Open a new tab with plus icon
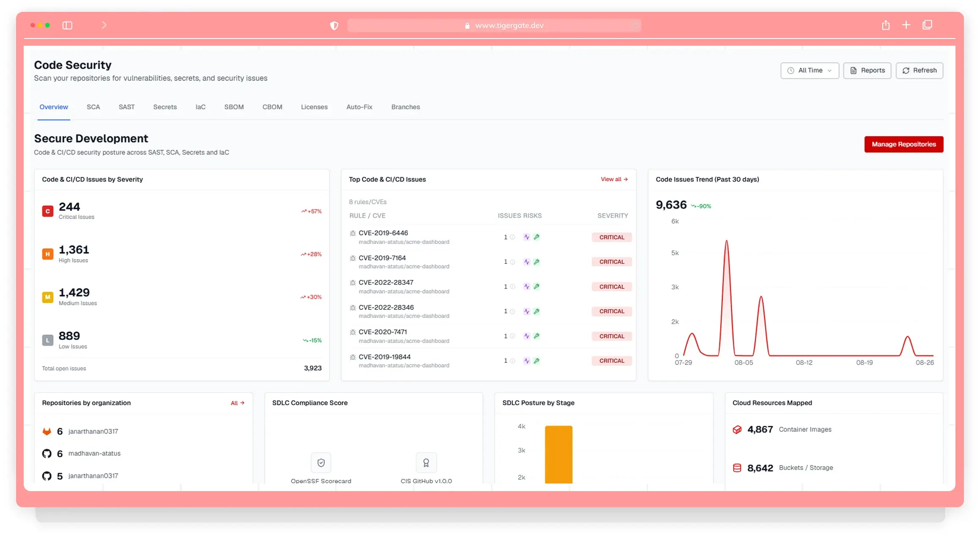Viewport: 980px width, 536px height. tap(906, 25)
